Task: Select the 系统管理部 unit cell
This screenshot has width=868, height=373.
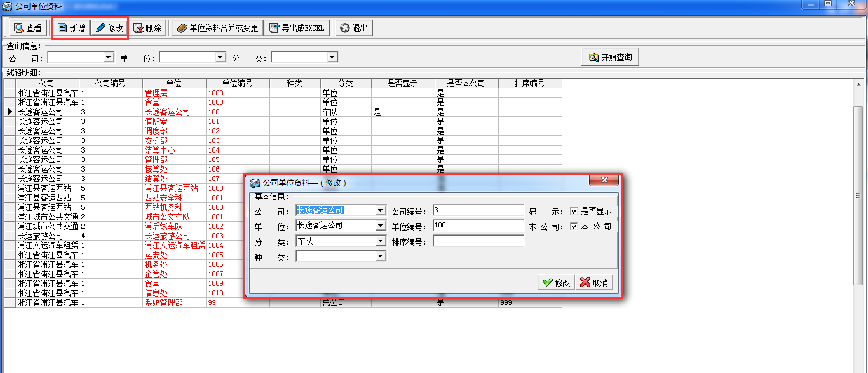Action: (x=174, y=302)
